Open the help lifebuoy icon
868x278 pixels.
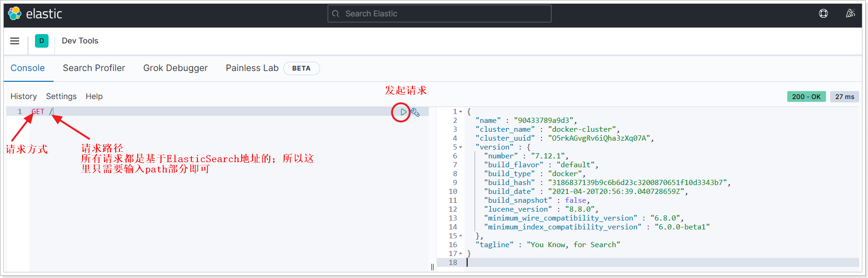tap(823, 14)
